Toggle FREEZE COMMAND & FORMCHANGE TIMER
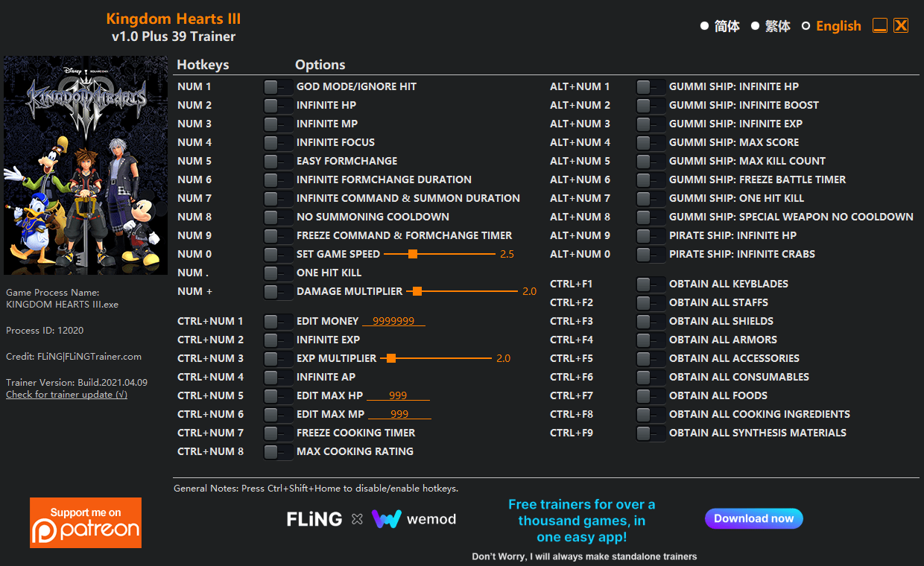The image size is (924, 566). 278,235
